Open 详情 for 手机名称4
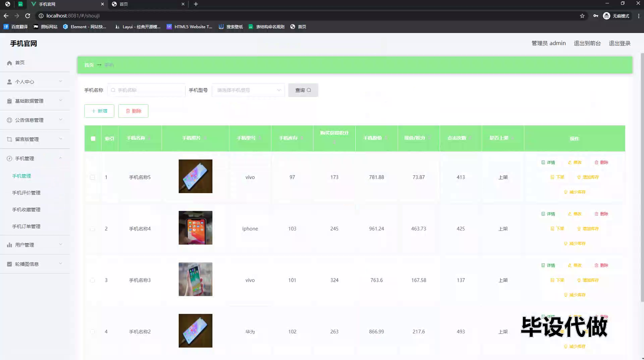644x360 pixels. [548, 214]
